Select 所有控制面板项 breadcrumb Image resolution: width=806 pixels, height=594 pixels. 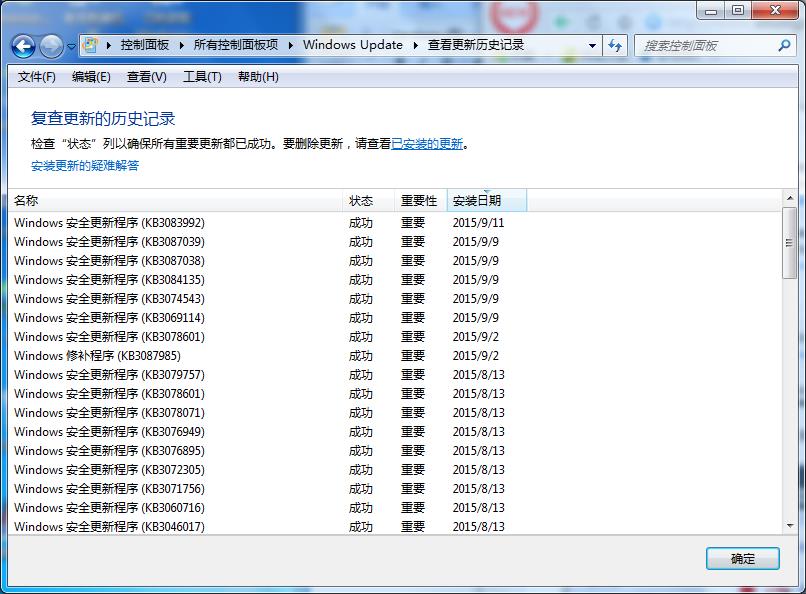pos(235,45)
